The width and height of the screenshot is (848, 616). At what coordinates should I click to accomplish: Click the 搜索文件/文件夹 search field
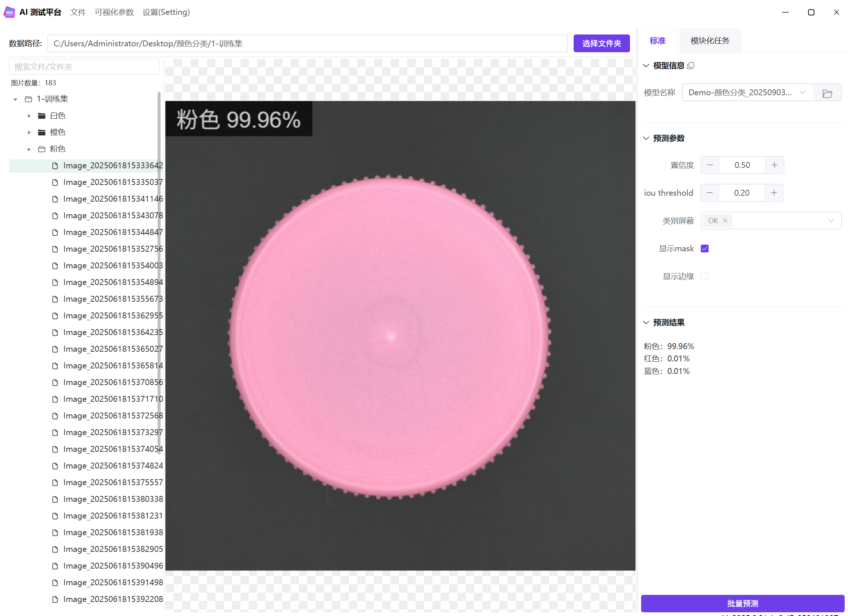coord(84,67)
